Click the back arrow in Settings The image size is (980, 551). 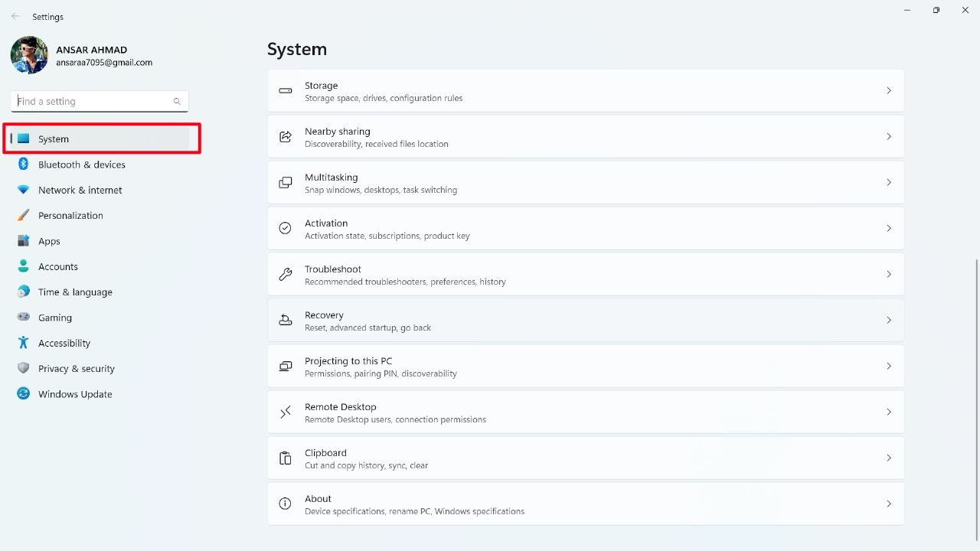[x=15, y=16]
